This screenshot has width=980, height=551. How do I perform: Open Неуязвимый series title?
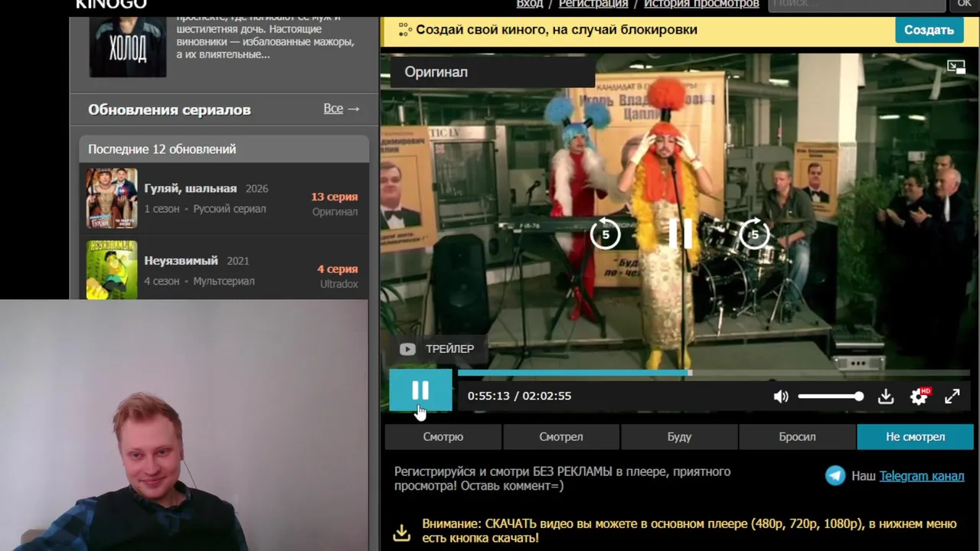click(x=181, y=261)
